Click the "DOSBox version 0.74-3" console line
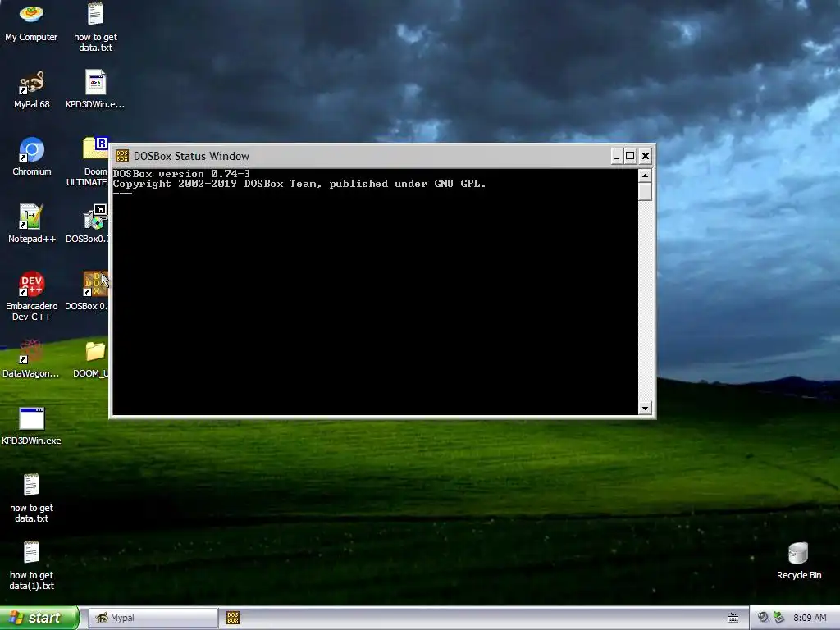 click(181, 174)
